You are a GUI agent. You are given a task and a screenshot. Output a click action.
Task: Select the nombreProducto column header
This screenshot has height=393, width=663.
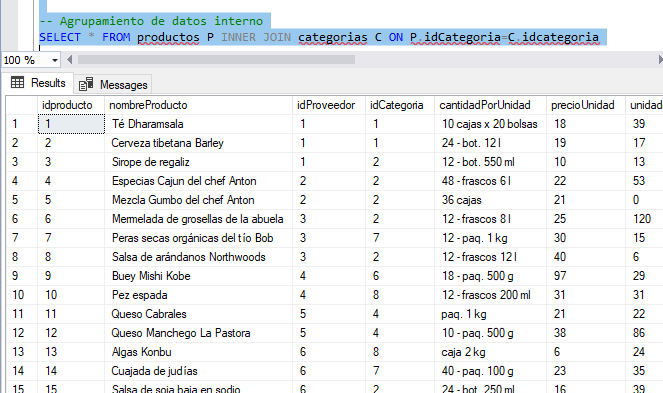click(x=198, y=105)
